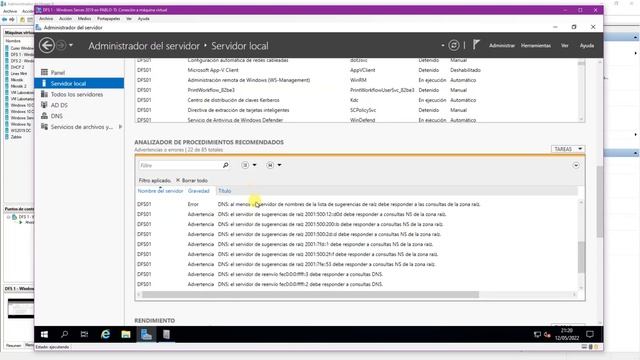
Task: Open the navigation history dropdown arrow
Action: pos(71,45)
